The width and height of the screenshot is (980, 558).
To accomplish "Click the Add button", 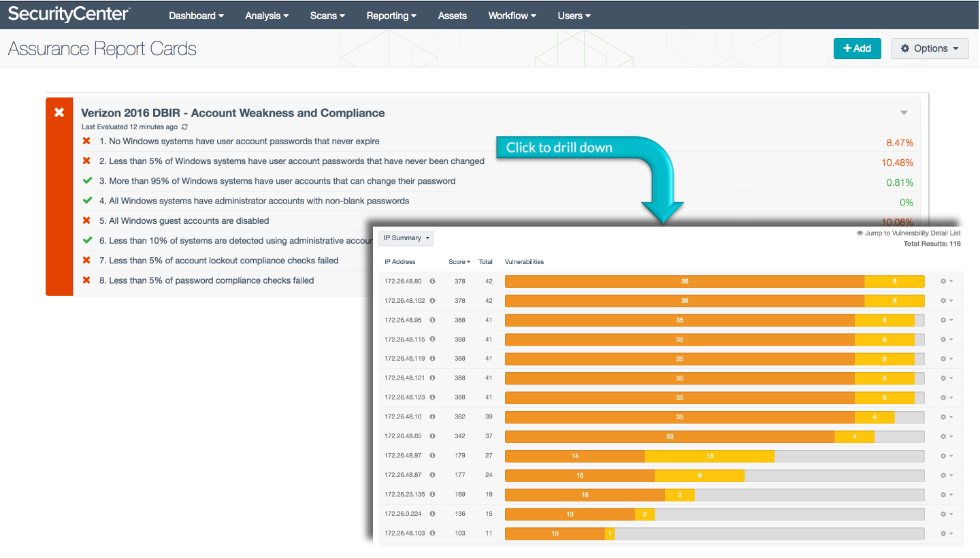I will point(857,48).
